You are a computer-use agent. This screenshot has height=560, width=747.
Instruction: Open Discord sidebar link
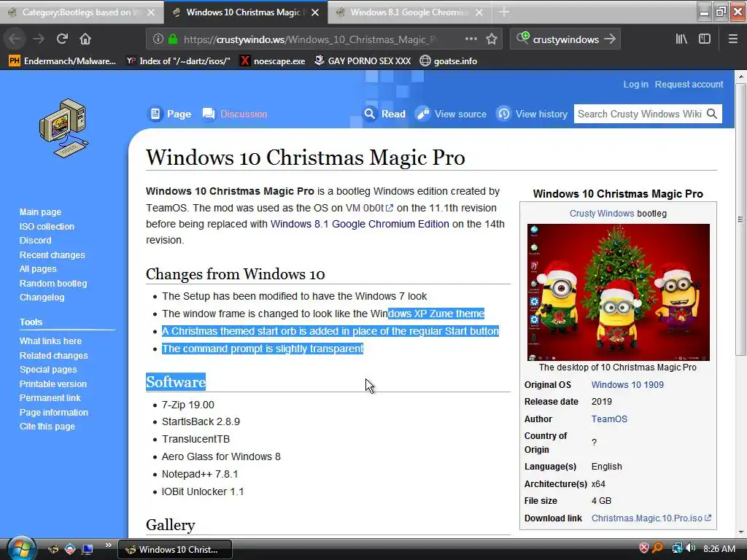click(35, 241)
